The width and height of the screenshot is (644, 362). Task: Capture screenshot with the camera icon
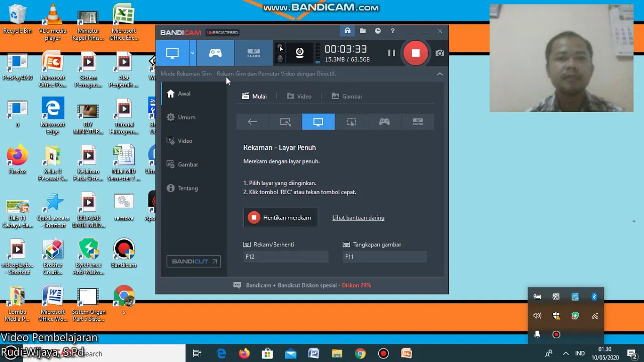click(440, 53)
